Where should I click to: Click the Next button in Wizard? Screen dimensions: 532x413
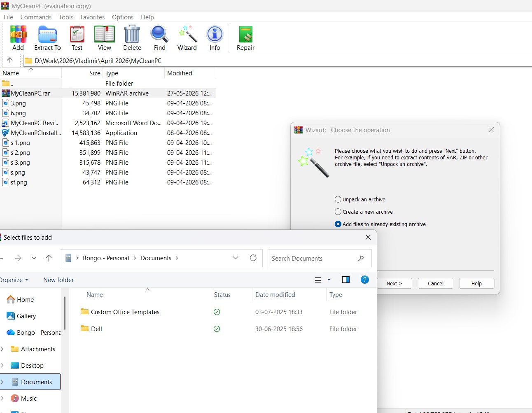coord(394,283)
